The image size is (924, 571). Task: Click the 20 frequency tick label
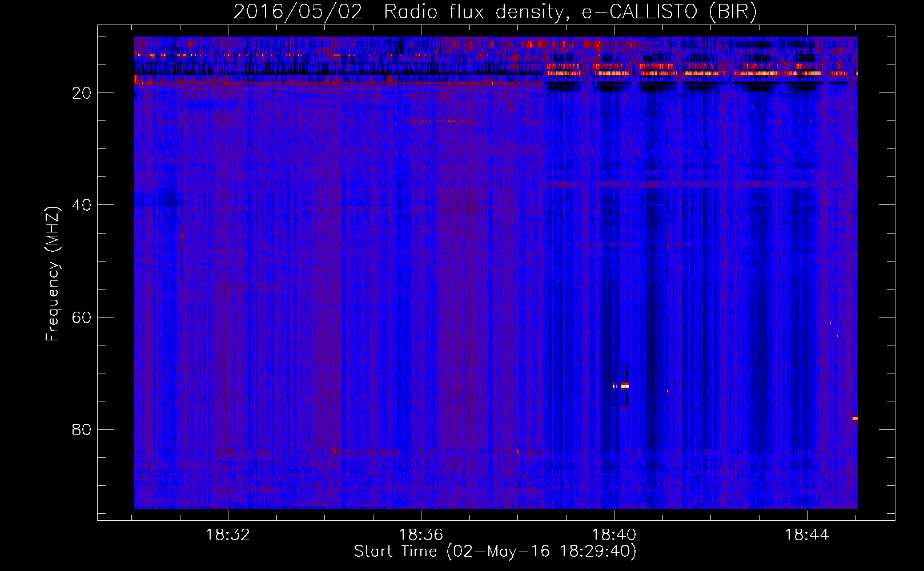click(82, 93)
